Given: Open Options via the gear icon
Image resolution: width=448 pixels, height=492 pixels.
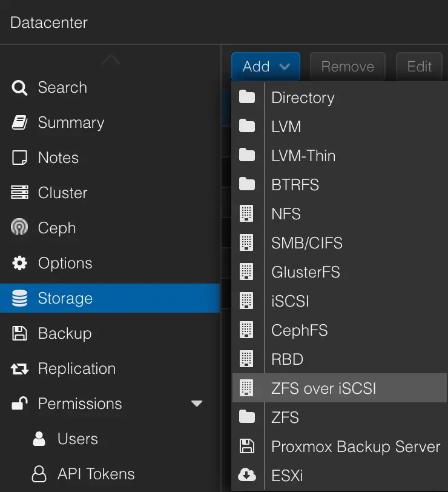Looking at the screenshot, I should 19,263.
